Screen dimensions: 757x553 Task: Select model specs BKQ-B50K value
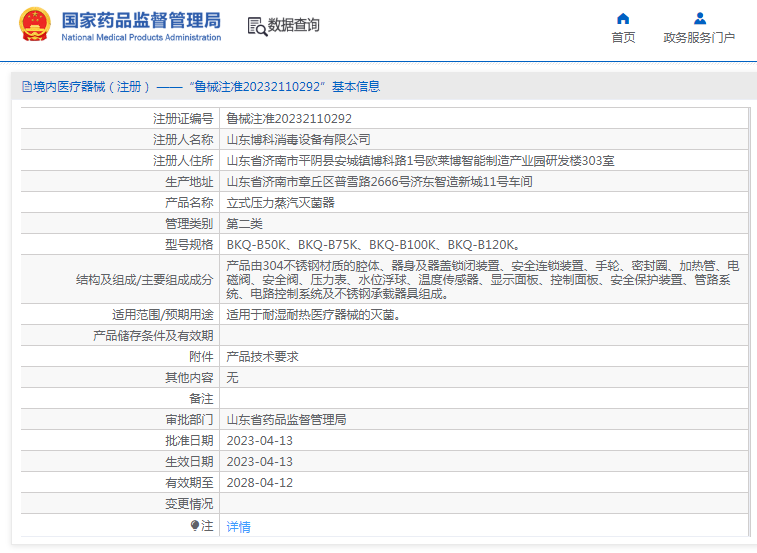(x=374, y=245)
